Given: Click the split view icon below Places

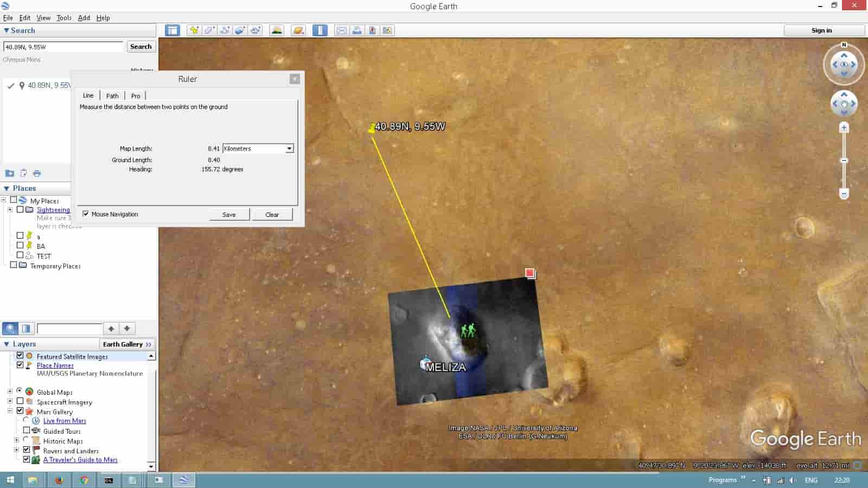Looking at the screenshot, I should 26,329.
